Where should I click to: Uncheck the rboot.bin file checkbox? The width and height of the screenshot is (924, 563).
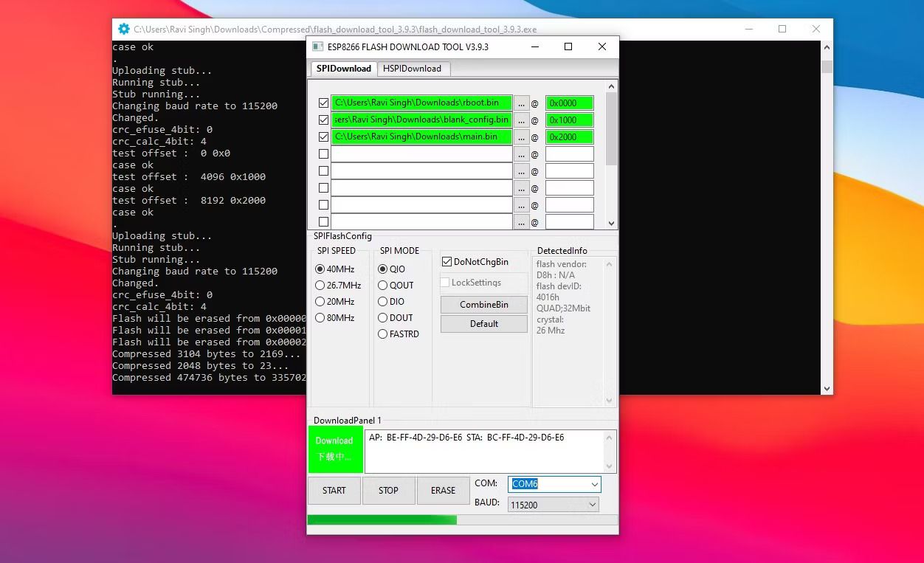(323, 103)
